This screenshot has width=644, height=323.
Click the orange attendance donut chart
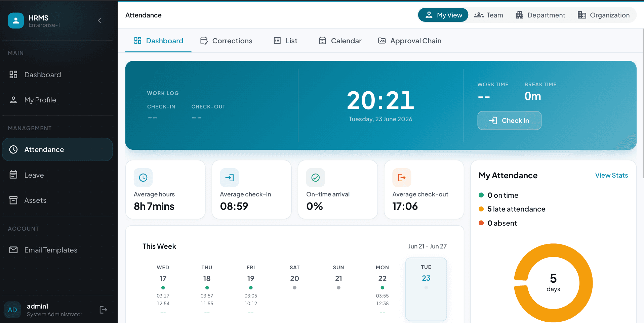coord(553,283)
